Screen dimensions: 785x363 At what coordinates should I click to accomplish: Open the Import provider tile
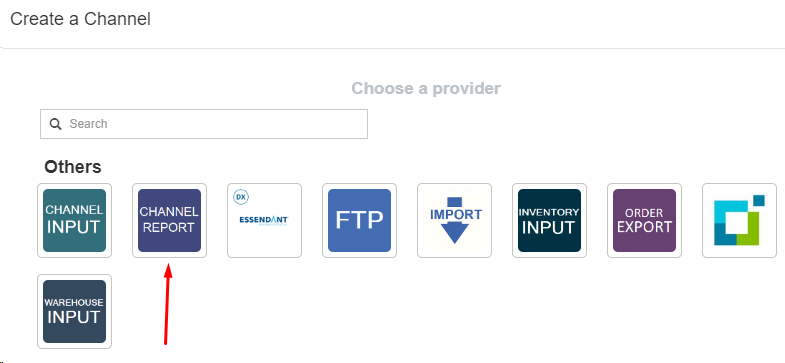(455, 220)
